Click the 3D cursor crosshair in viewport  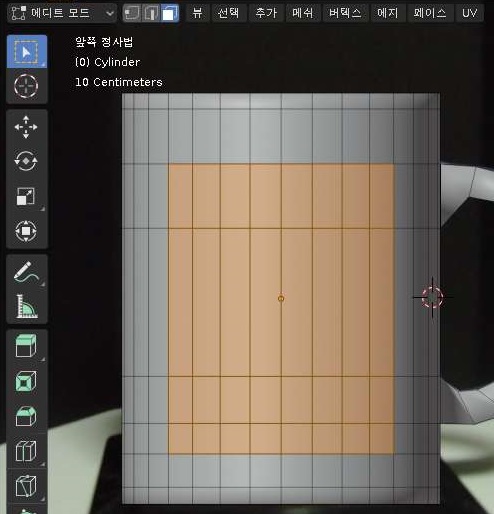tap(432, 297)
